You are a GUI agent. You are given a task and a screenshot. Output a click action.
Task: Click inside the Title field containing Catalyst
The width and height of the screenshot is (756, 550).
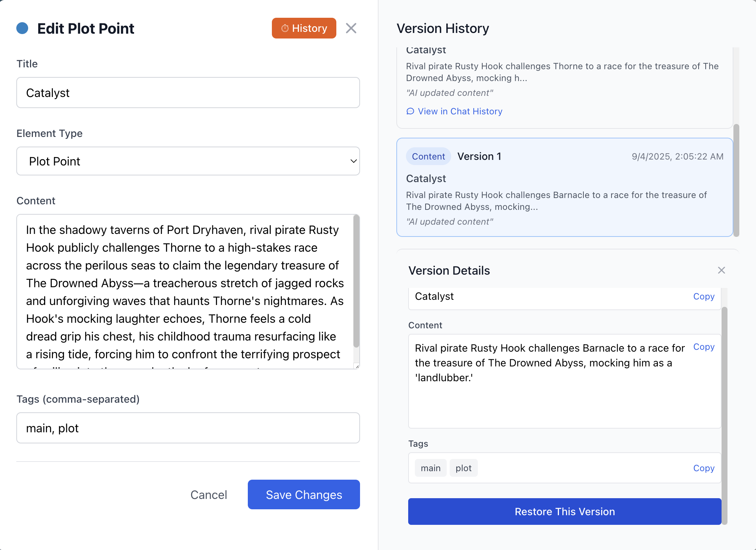188,93
